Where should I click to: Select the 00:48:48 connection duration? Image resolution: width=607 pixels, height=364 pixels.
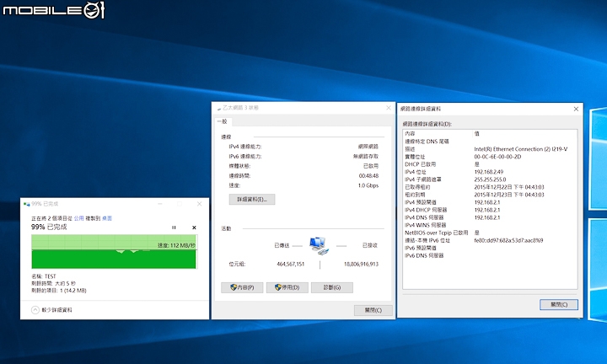tap(368, 175)
